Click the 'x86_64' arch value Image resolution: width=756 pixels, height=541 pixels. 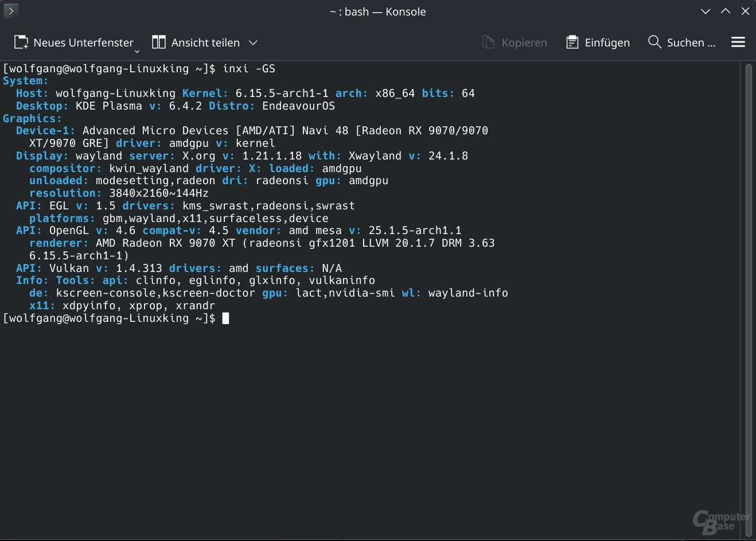pos(395,93)
